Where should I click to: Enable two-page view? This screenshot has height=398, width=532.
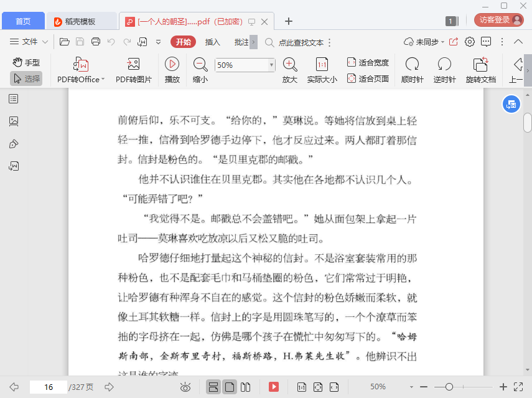(x=245, y=387)
